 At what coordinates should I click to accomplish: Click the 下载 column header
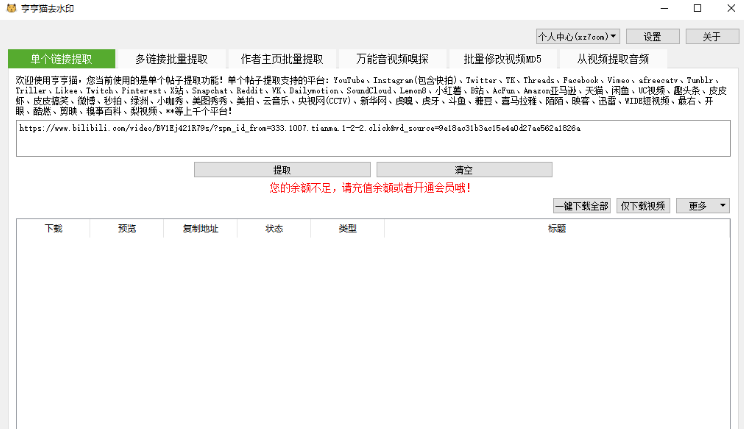point(53,228)
